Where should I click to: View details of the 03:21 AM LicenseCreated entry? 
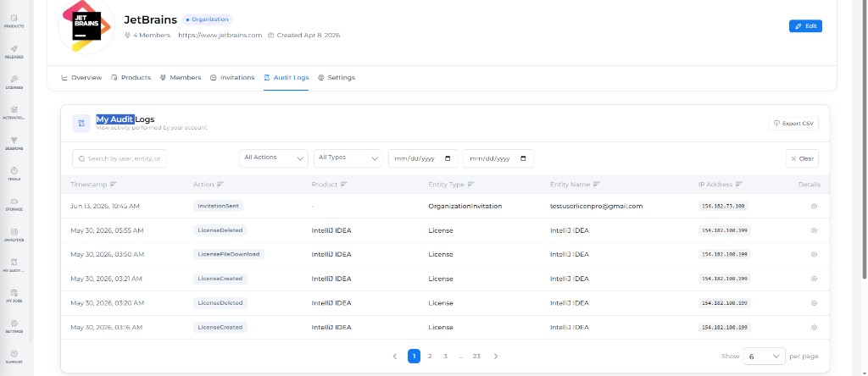pos(814,279)
